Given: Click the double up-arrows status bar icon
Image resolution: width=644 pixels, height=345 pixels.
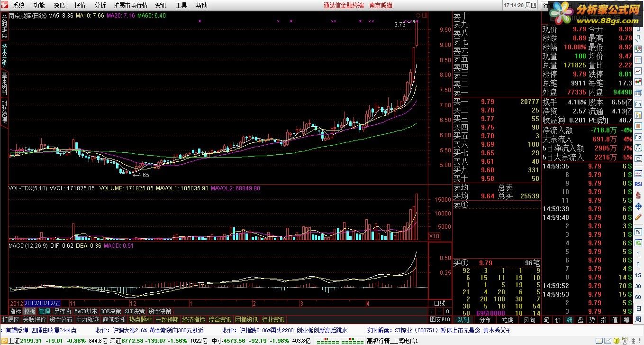Looking at the screenshot, I should [633, 341].
